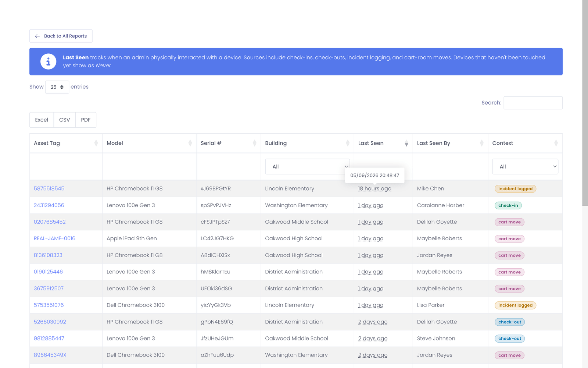Image resolution: width=588 pixels, height=368 pixels.
Task: Click '1 day ago' in REAL-JAMF-0016 row
Action: pos(371,238)
